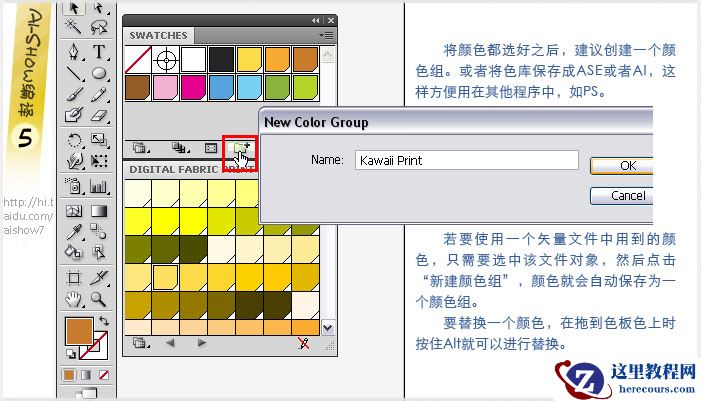Select the Eraser tool
The height and width of the screenshot is (401, 701).
pyautogui.click(x=99, y=116)
